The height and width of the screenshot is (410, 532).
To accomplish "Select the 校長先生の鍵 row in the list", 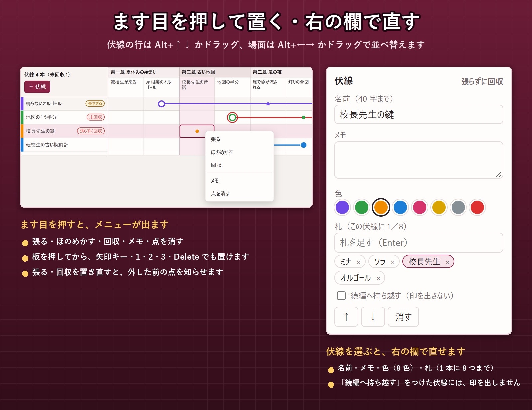I will (64, 131).
